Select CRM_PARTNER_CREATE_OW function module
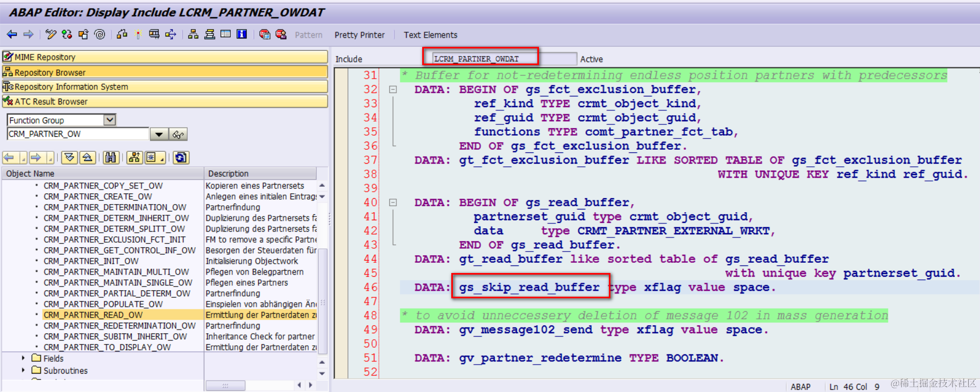Viewport: 980px width, 392px height. pyautogui.click(x=97, y=197)
